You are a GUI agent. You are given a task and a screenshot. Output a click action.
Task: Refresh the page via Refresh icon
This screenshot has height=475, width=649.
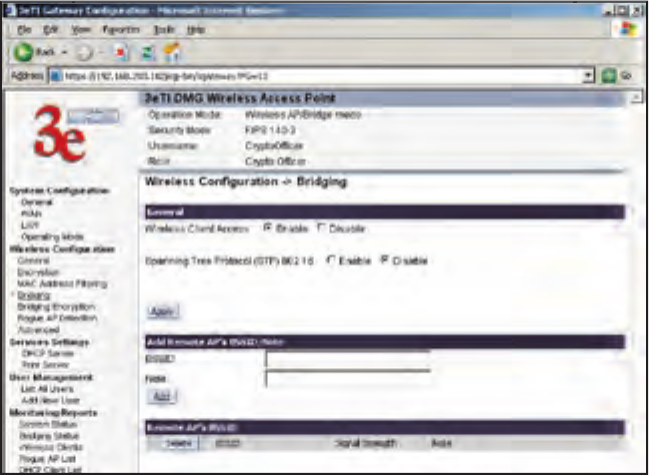pos(147,53)
